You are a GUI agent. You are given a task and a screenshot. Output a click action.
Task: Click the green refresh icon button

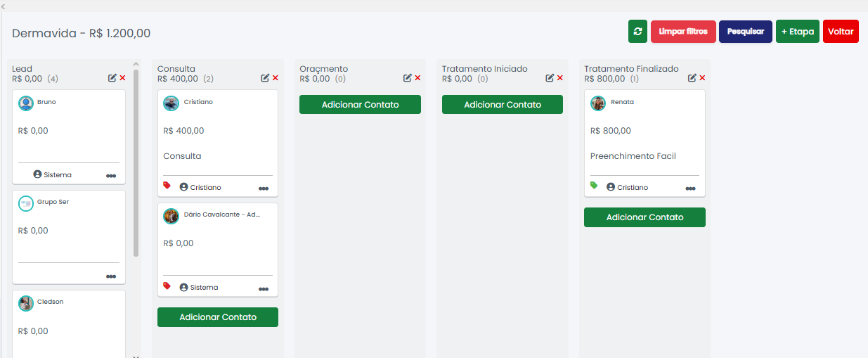pyautogui.click(x=637, y=32)
